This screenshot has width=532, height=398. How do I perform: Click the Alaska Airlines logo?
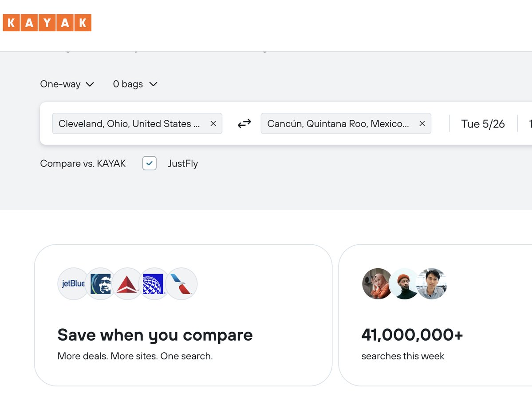point(100,283)
